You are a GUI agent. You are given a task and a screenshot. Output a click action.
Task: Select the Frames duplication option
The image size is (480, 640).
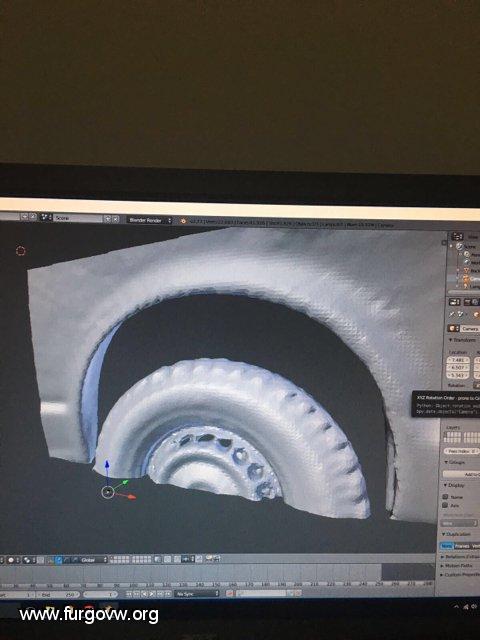pyautogui.click(x=462, y=546)
